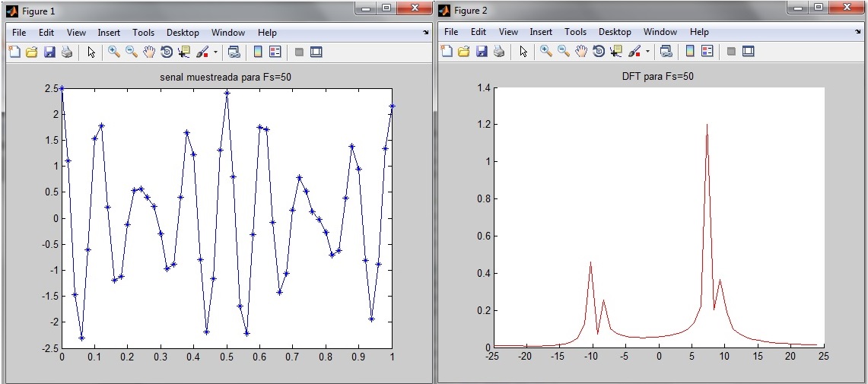Show Plot Tools and dock Figure 1
The image size is (868, 384).
(x=316, y=52)
